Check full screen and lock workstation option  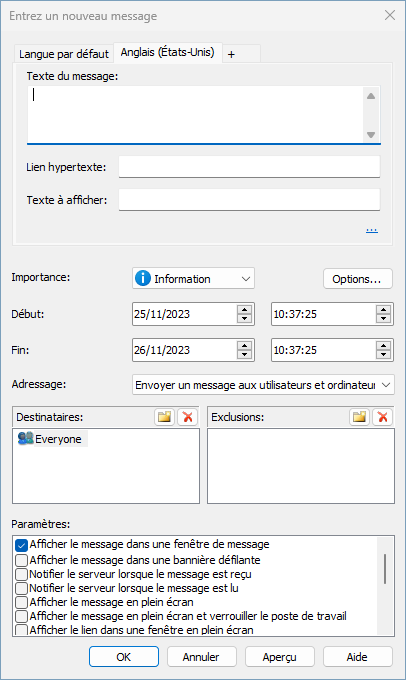click(21, 616)
